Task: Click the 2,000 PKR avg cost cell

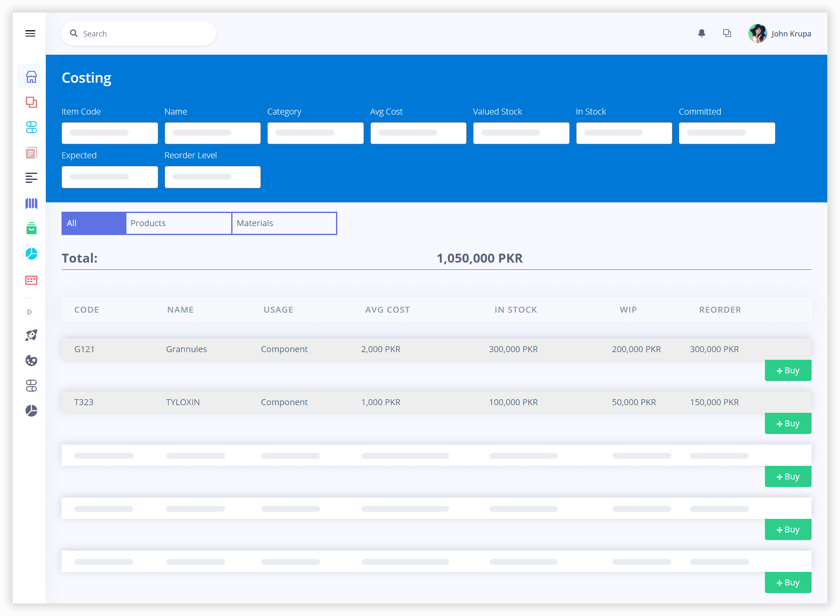Action: coord(381,349)
